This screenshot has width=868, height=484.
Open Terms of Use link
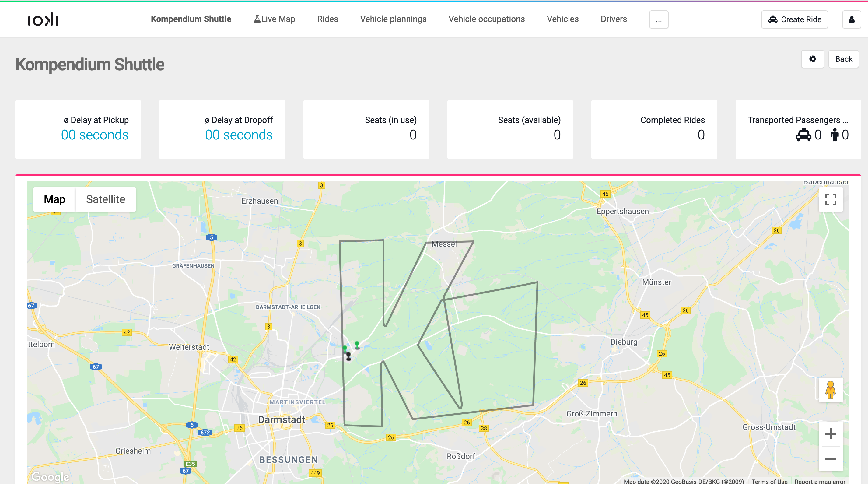point(769,481)
